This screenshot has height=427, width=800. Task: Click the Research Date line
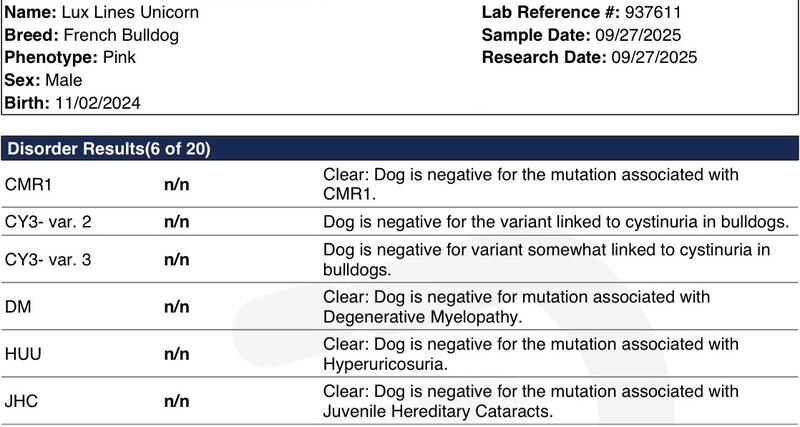point(589,57)
